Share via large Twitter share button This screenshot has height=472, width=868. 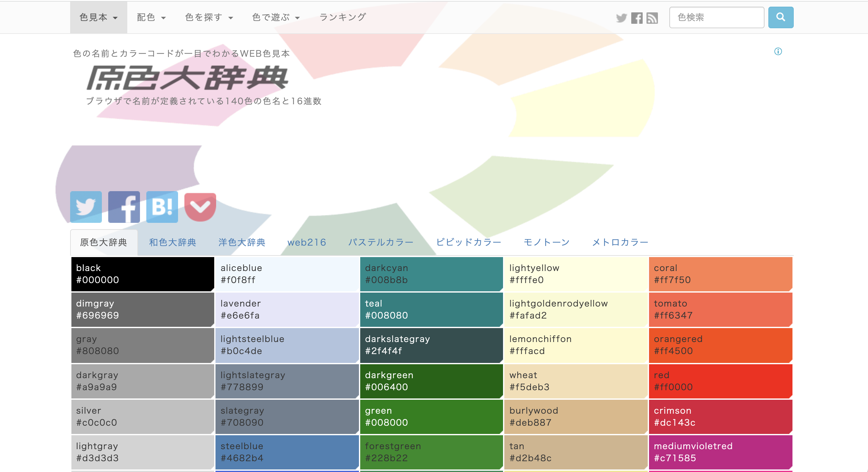[86, 207]
